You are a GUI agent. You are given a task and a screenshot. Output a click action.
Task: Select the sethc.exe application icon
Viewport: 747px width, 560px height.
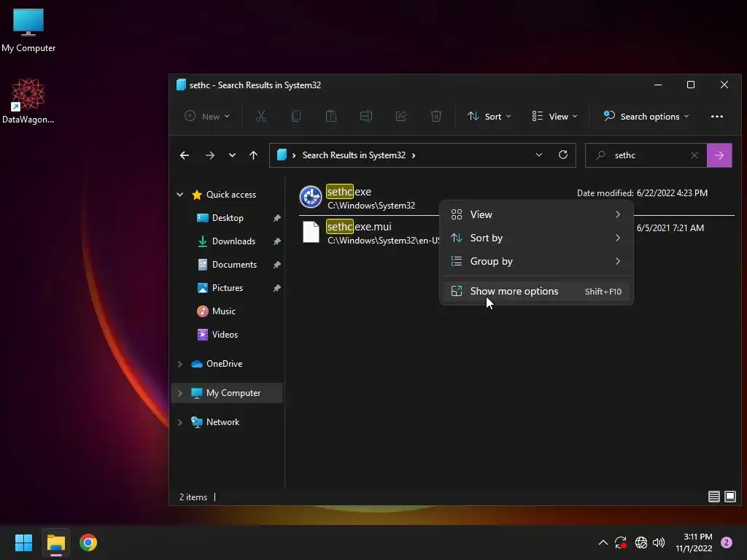click(x=311, y=197)
